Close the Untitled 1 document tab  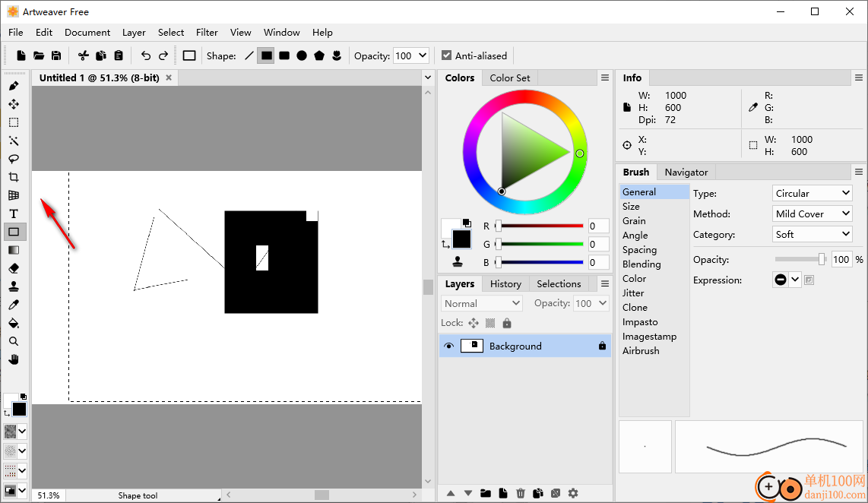[x=169, y=78]
